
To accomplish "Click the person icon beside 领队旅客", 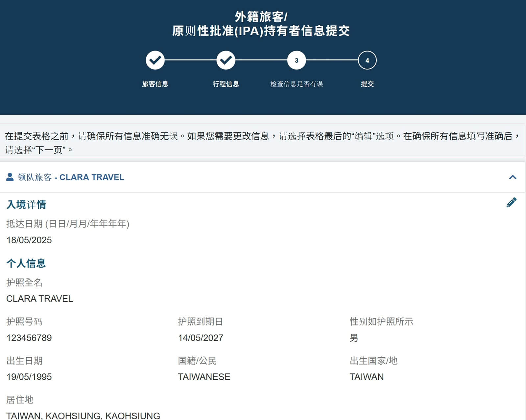I will [10, 177].
